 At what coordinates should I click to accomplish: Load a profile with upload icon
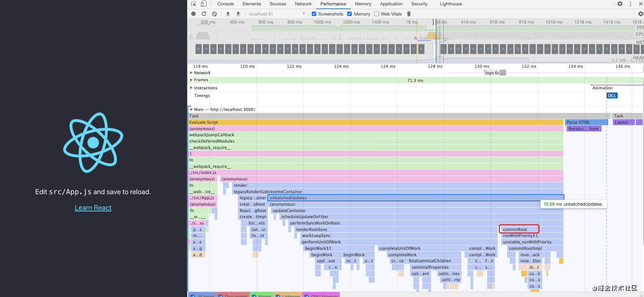(228, 14)
